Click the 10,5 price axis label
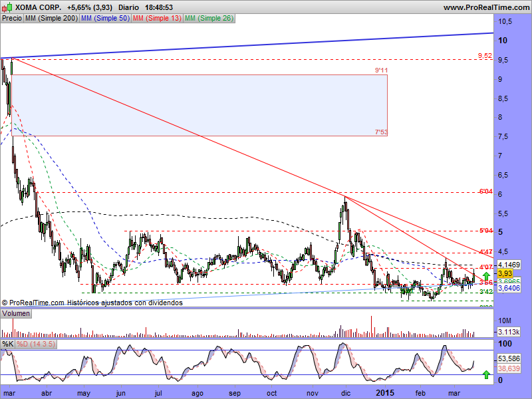 [505, 22]
